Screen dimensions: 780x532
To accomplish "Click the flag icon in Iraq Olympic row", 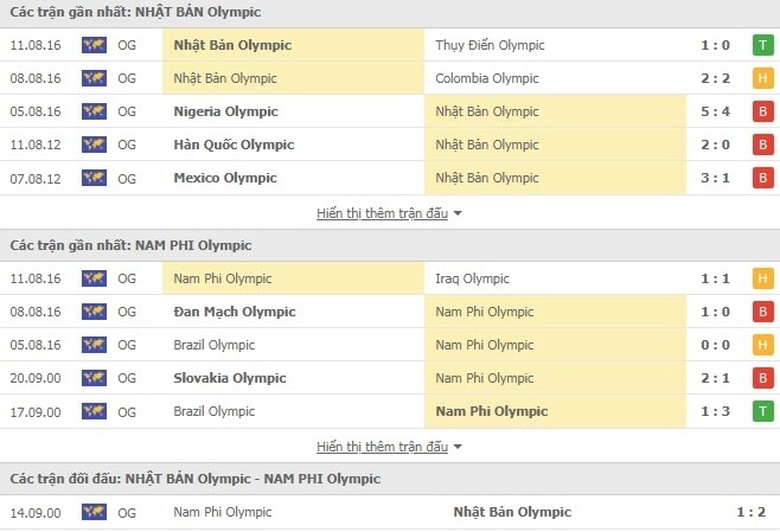I will coord(94,279).
